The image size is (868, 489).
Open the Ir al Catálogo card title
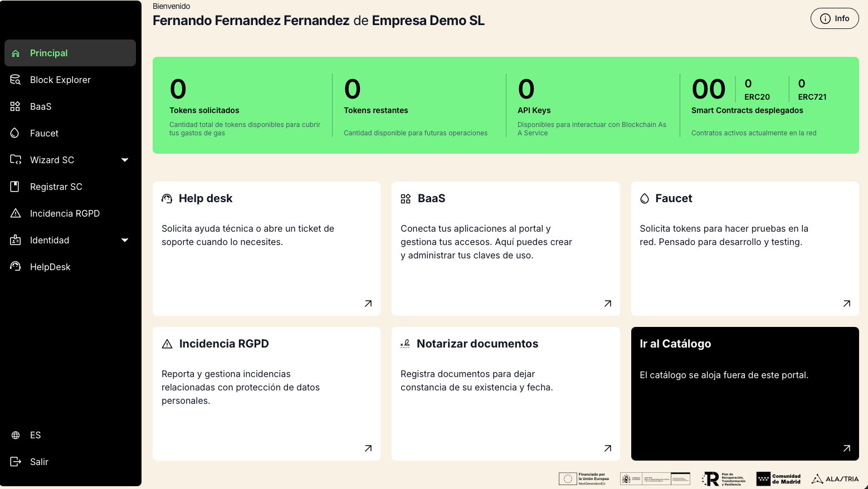(675, 344)
